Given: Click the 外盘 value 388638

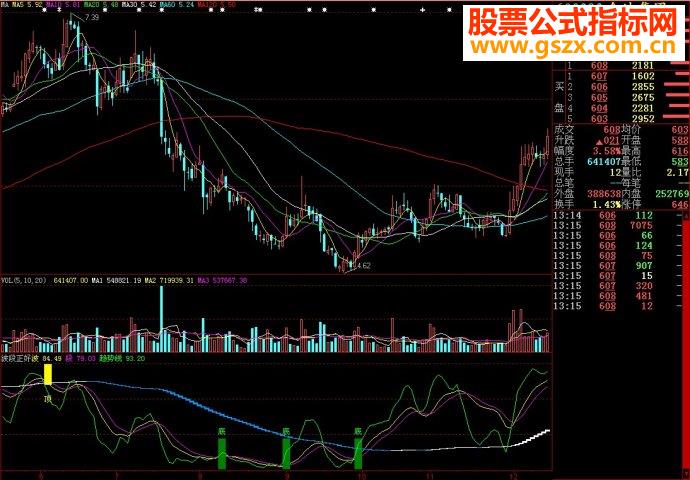Looking at the screenshot, I should (604, 194).
